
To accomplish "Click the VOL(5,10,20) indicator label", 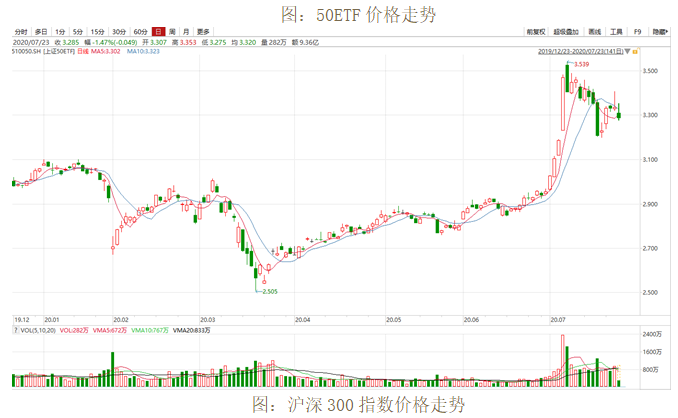I will click(38, 330).
